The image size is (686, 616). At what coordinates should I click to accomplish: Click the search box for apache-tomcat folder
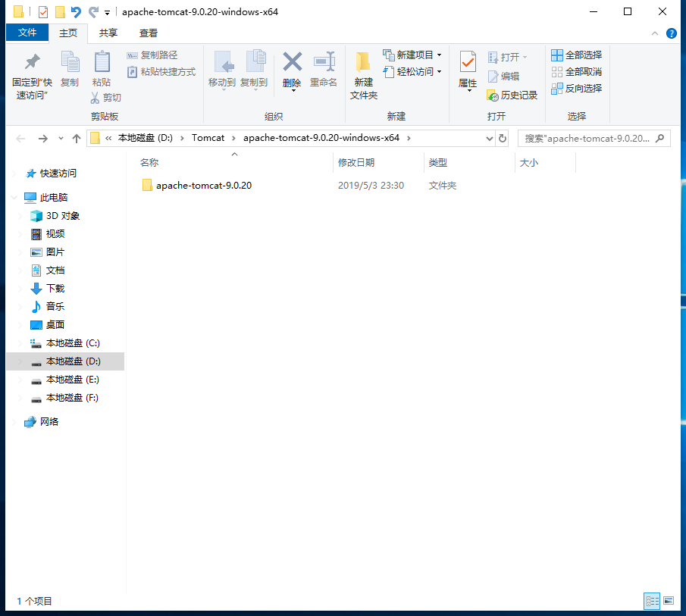[x=587, y=139]
